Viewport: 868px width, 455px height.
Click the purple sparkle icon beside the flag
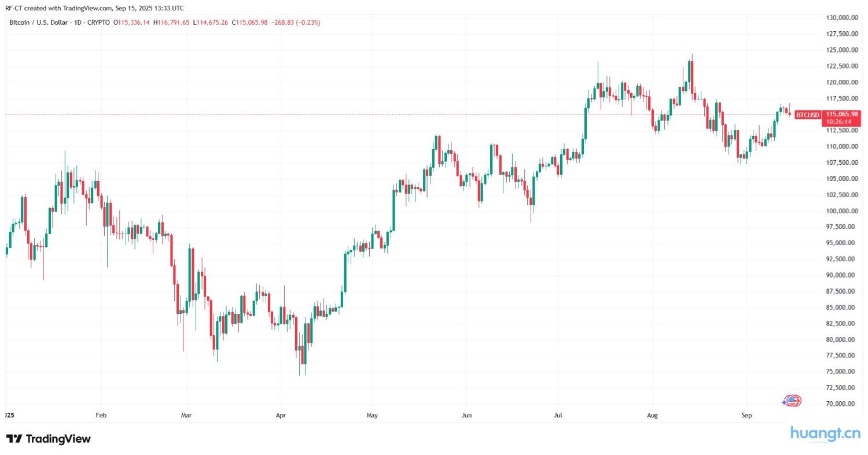[785, 401]
